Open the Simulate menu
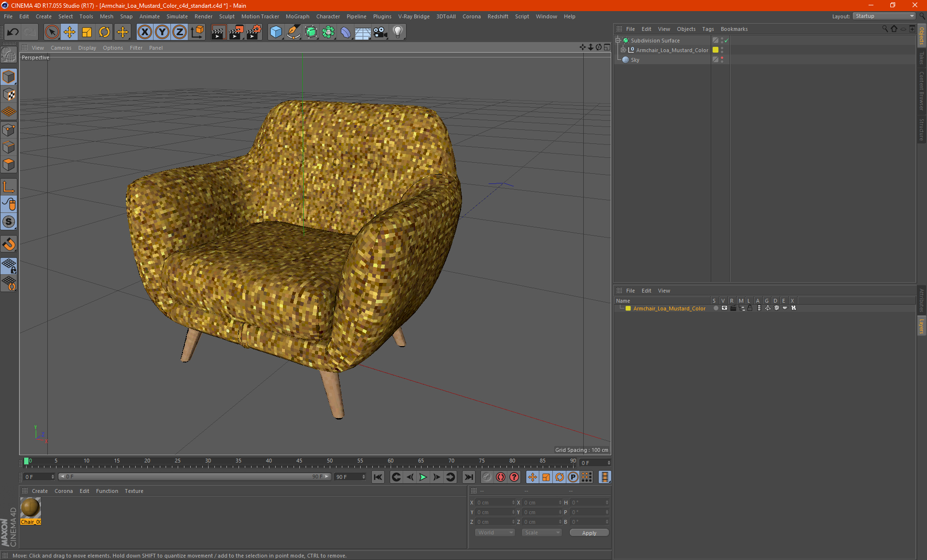Viewport: 927px width, 560px height. (177, 16)
